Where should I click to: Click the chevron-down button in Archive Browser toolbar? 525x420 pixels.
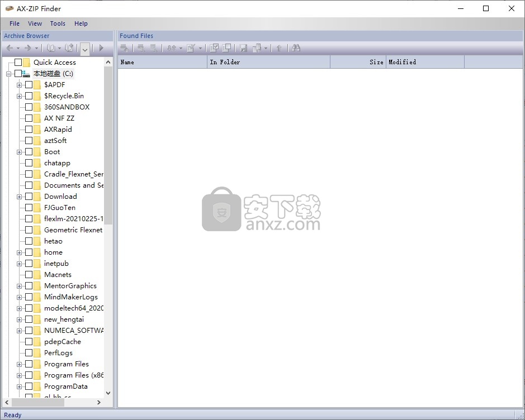point(85,49)
